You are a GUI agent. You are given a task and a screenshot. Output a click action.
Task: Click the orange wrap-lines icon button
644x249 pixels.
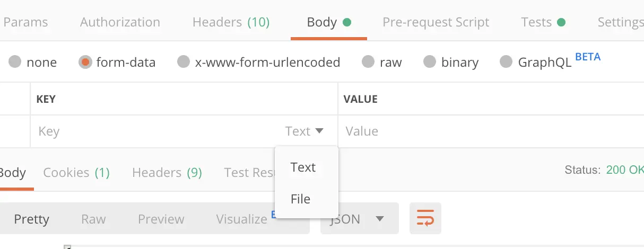click(x=425, y=218)
